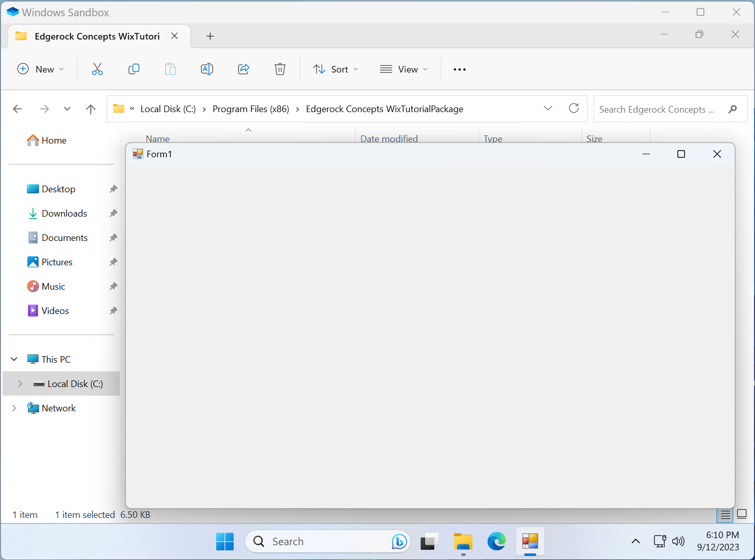Select the Rename icon

click(x=207, y=69)
